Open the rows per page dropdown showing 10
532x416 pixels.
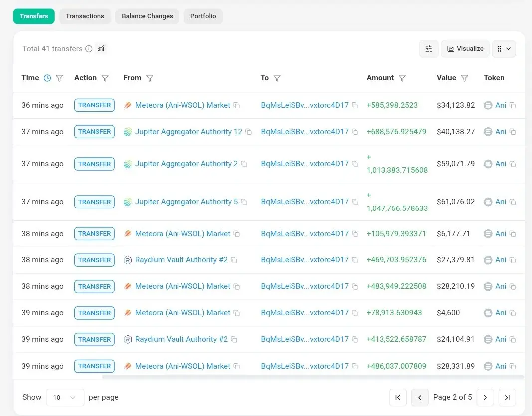65,398
